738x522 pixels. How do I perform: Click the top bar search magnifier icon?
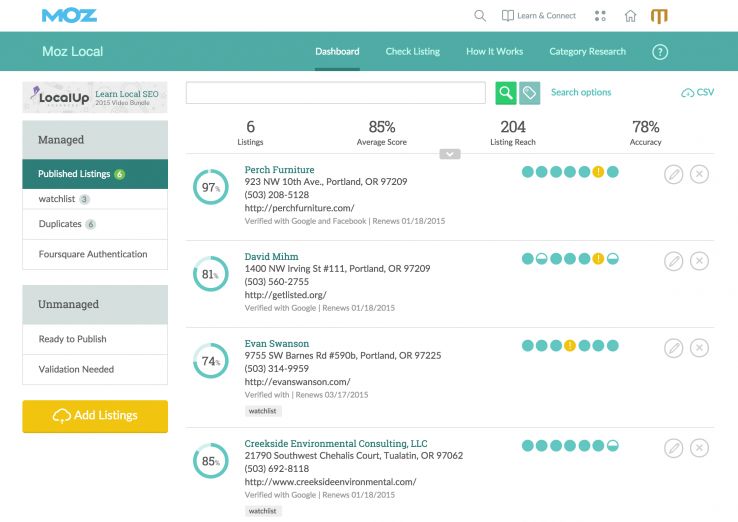click(x=480, y=16)
